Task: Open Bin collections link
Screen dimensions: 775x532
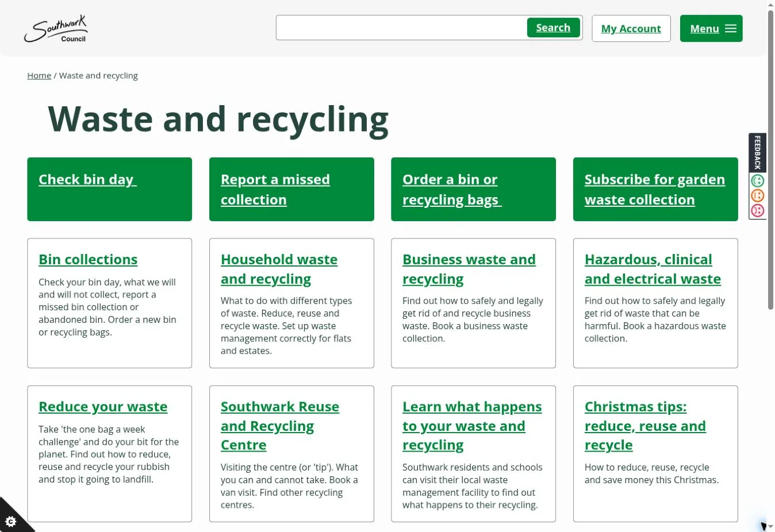Action: pos(88,260)
